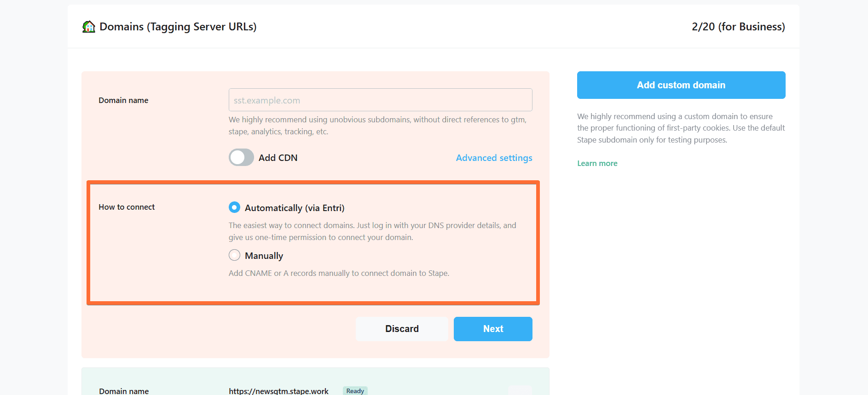Click the small button at existing domain row's right

520,390
